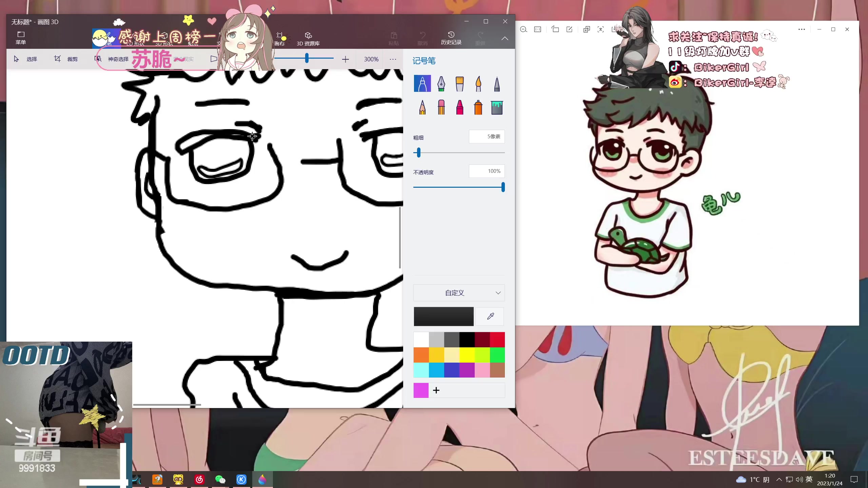The image size is (868, 488).
Task: Click the 粘贴 paste button
Action: click(394, 39)
